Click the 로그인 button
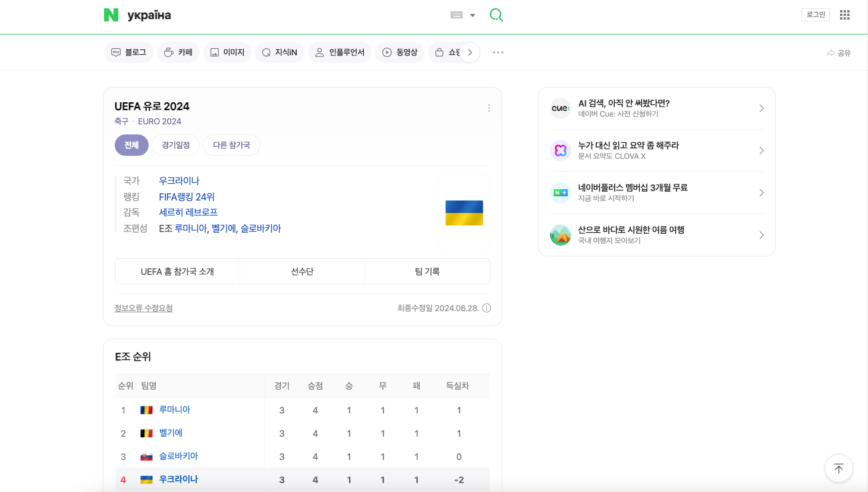 point(816,15)
